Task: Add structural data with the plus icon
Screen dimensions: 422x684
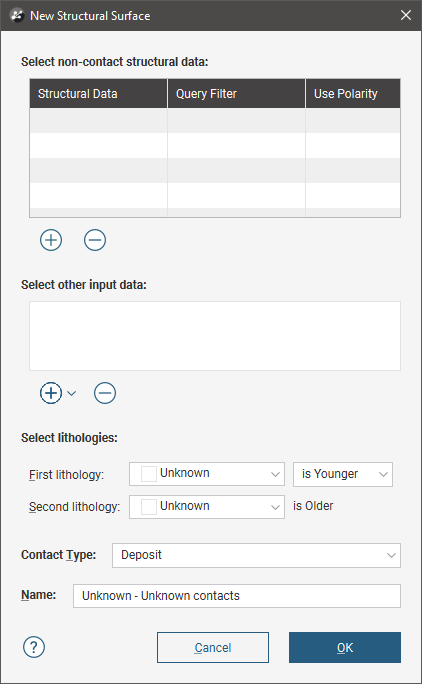Action: click(51, 240)
